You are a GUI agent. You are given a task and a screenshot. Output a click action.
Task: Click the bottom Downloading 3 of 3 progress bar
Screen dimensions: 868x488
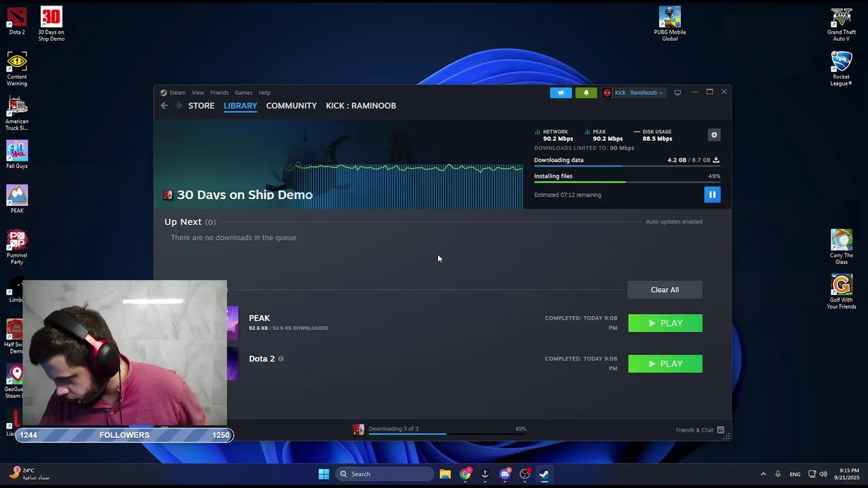point(448,434)
